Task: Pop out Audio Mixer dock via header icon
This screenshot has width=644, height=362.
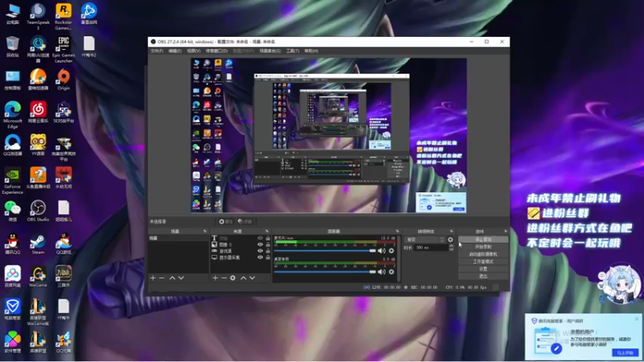Action: (397, 232)
